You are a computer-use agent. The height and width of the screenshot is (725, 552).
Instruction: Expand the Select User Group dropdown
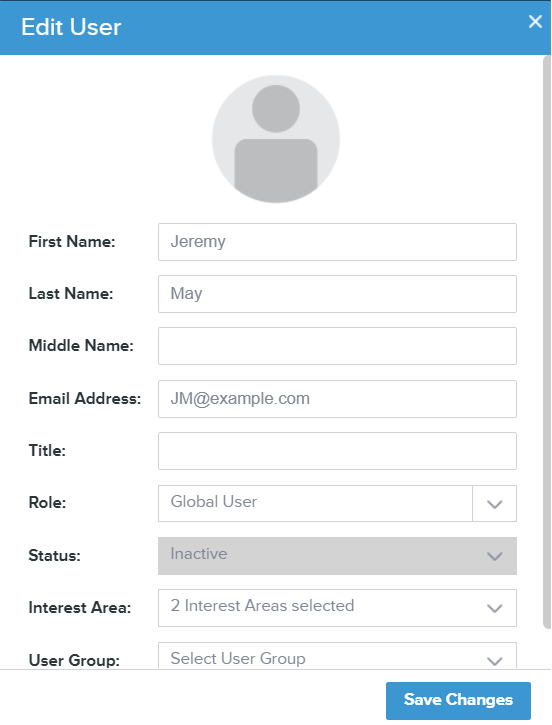pos(337,656)
